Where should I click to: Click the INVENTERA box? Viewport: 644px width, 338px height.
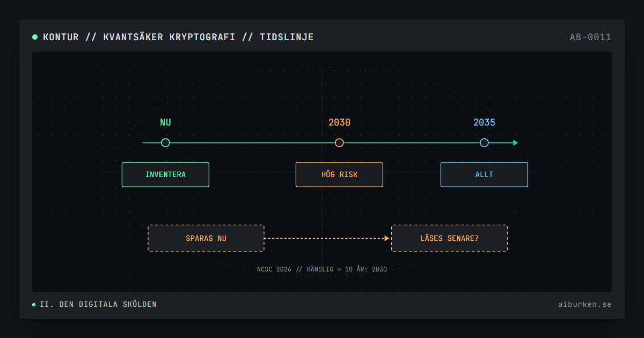click(x=165, y=174)
